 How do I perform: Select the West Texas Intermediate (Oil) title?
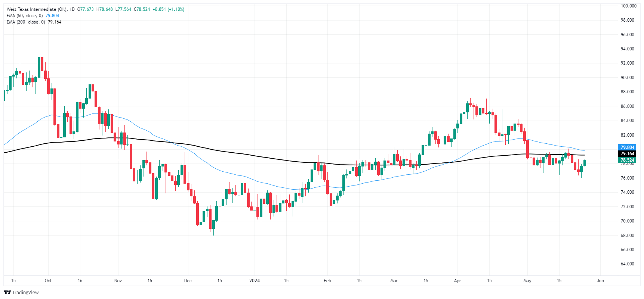[37, 9]
